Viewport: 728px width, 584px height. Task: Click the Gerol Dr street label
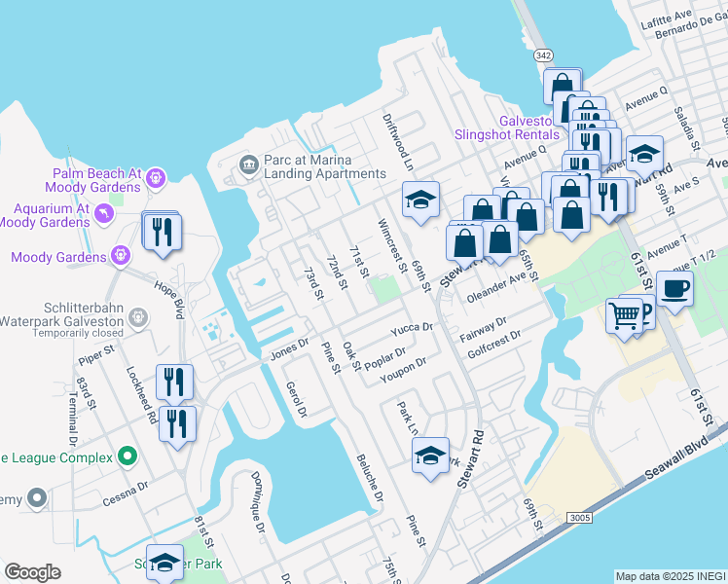(297, 399)
